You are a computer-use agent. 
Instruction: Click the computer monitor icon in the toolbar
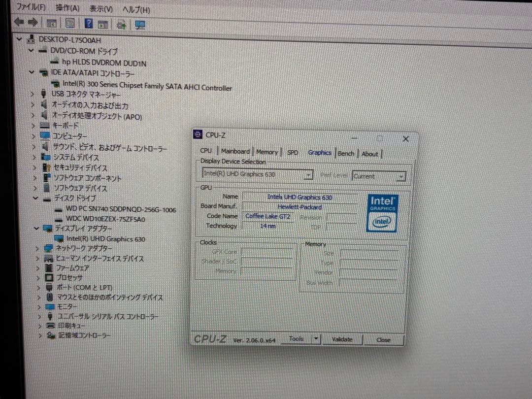140,24
